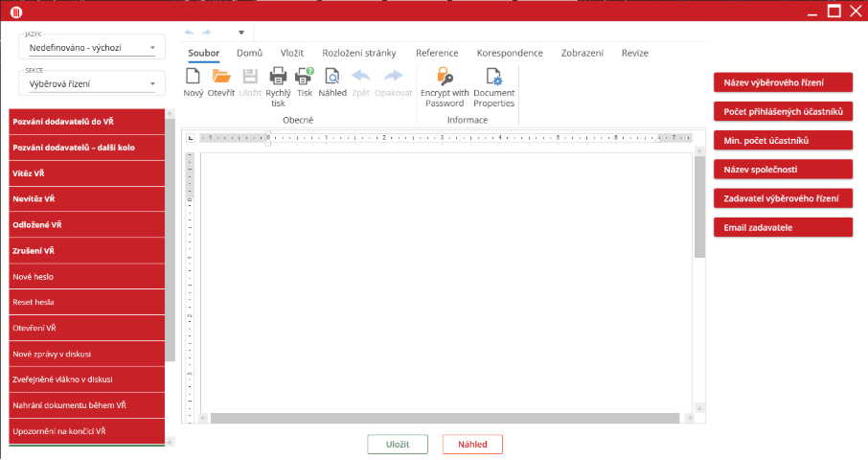
Task: Open a file with the Otevřít folder icon
Action: (221, 78)
